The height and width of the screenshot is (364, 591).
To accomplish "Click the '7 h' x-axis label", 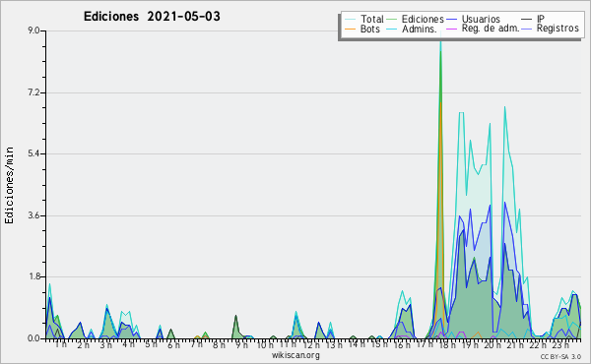I will [196, 344].
